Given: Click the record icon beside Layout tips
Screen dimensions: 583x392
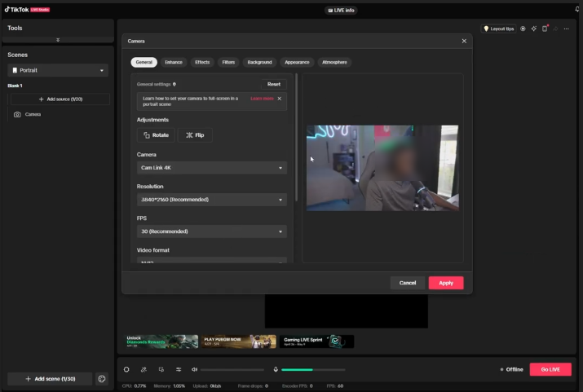Looking at the screenshot, I should [x=523, y=29].
